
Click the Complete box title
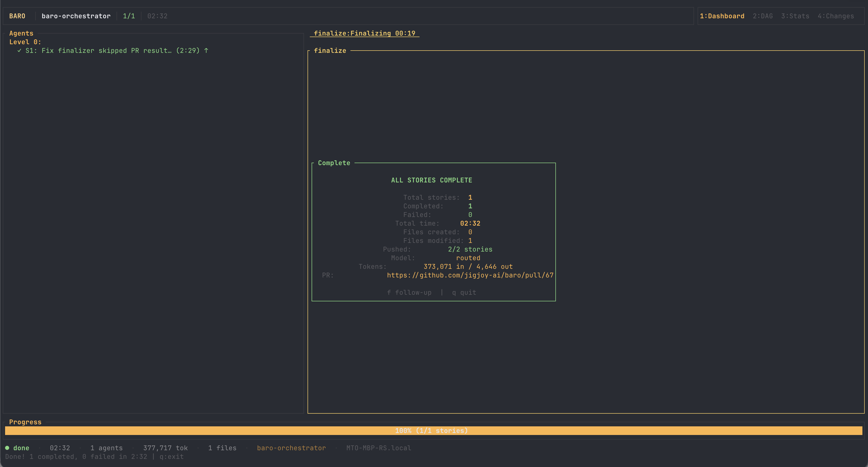coord(334,163)
